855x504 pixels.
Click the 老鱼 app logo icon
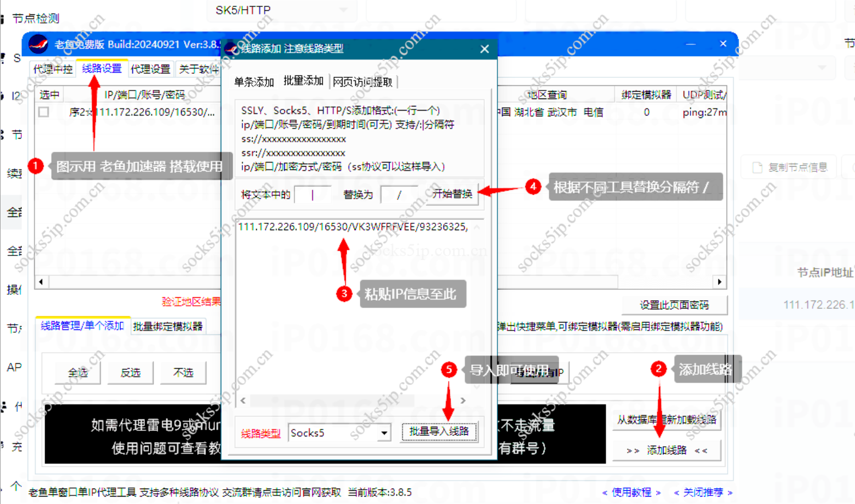click(x=38, y=44)
